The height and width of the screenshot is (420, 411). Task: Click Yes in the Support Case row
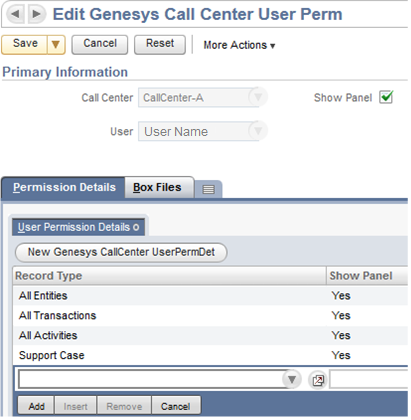click(x=341, y=355)
